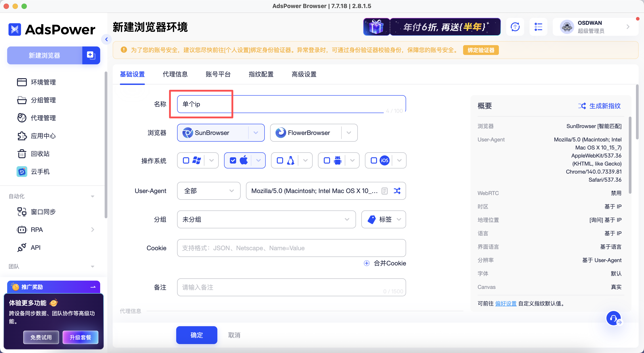Image resolution: width=644 pixels, height=353 pixels.
Task: Click the batch new browser plus icon
Action: (91, 55)
